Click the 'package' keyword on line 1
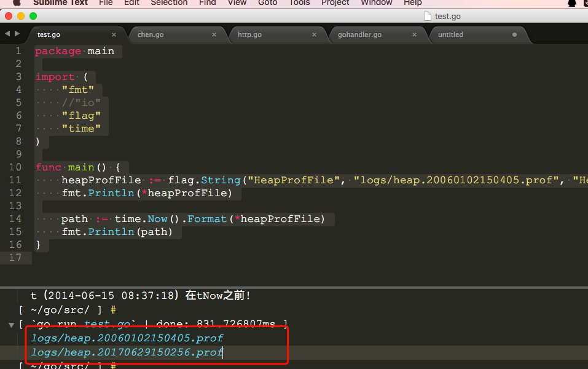This screenshot has width=588, height=369. tap(58, 51)
